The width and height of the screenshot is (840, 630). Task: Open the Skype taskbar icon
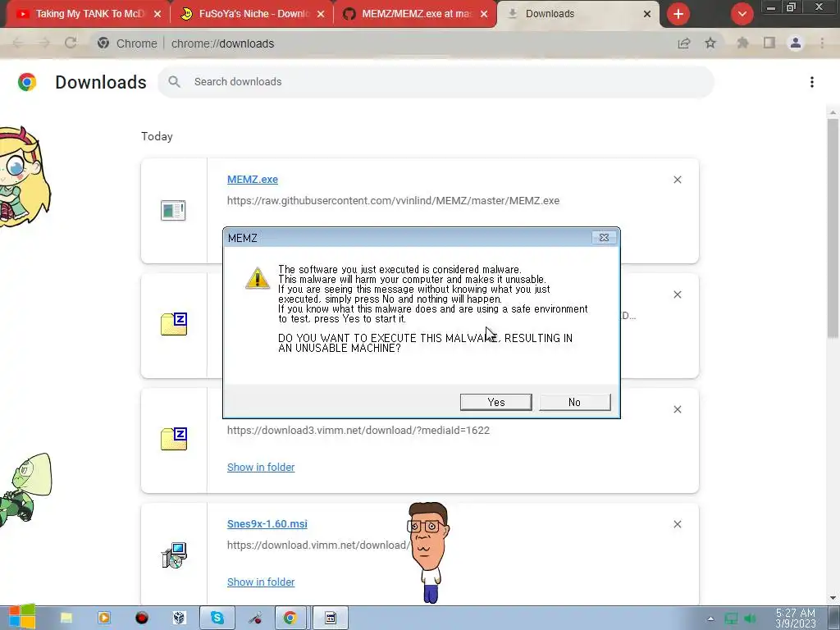(217, 618)
